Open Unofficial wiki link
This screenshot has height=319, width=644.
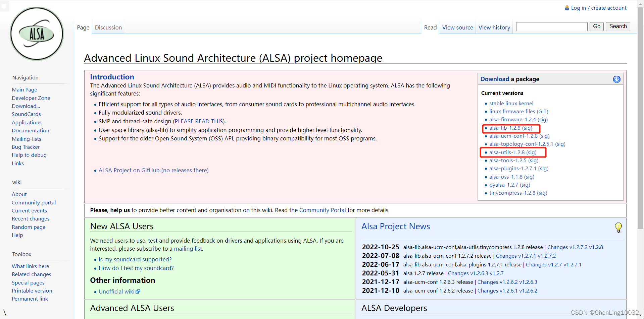(116, 292)
